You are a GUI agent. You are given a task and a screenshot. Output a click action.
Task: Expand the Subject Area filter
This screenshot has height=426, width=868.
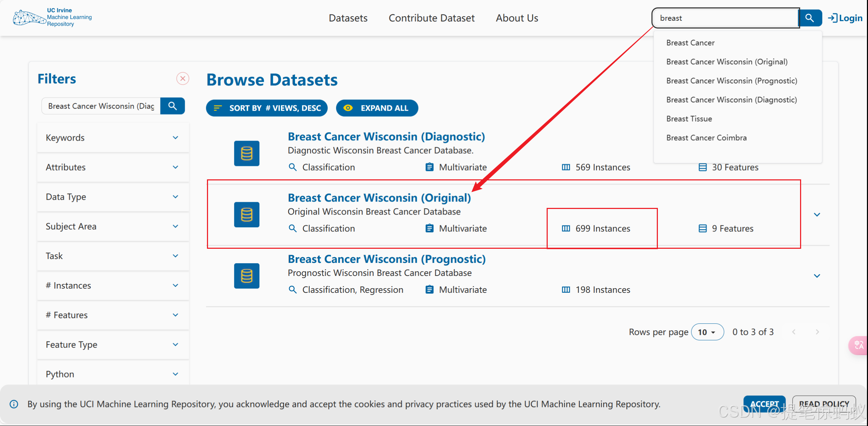(113, 227)
